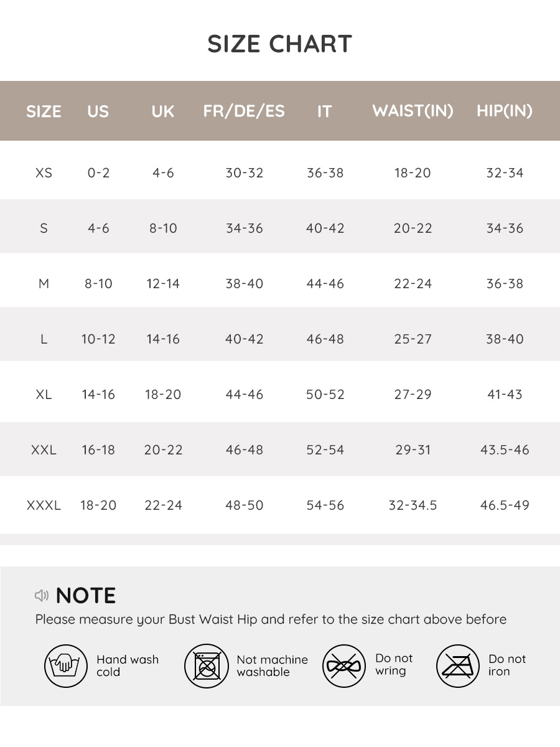
Task: Select the XXXL size row label
Action: 44,505
